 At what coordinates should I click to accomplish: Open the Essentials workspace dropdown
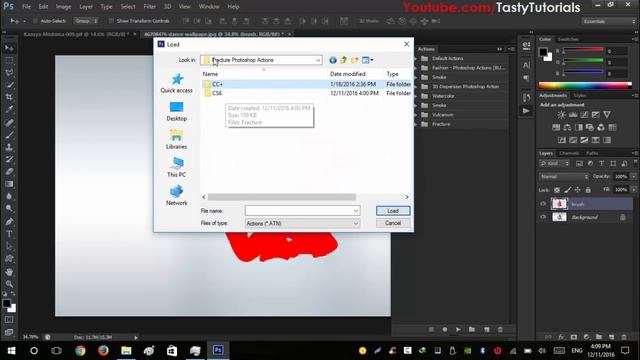coord(609,21)
